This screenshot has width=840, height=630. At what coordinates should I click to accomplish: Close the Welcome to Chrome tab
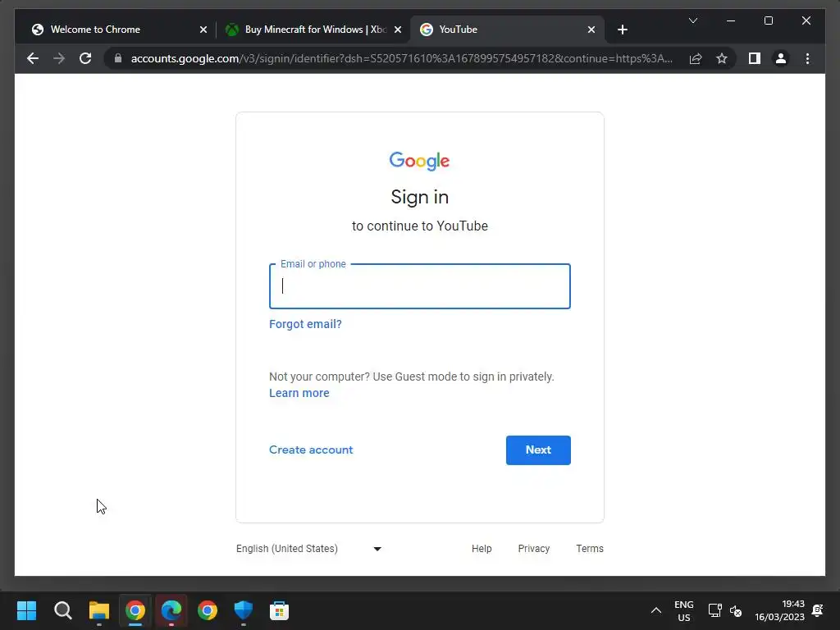[x=203, y=30]
